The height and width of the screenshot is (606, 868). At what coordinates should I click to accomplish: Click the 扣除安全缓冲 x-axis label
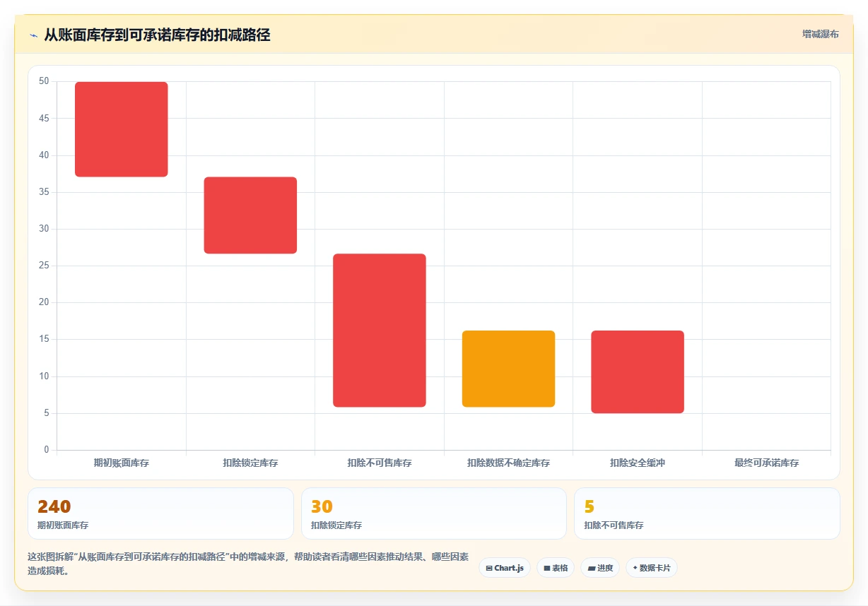[x=638, y=463]
